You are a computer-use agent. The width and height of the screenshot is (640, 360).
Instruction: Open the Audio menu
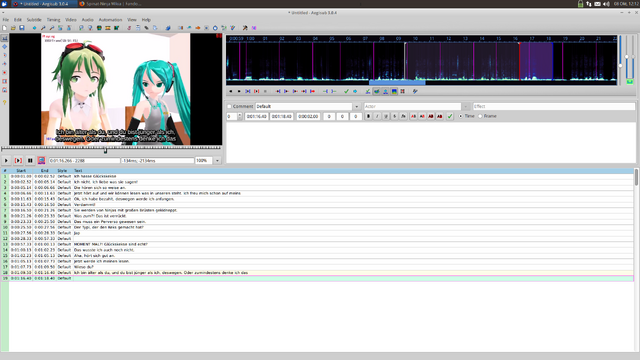[87, 20]
